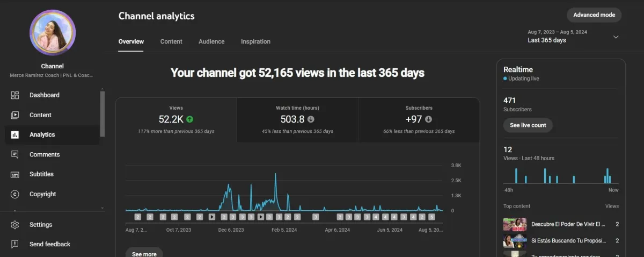Open thumbnail of Si Estás Buscando Tu Propósi video

coord(514,241)
